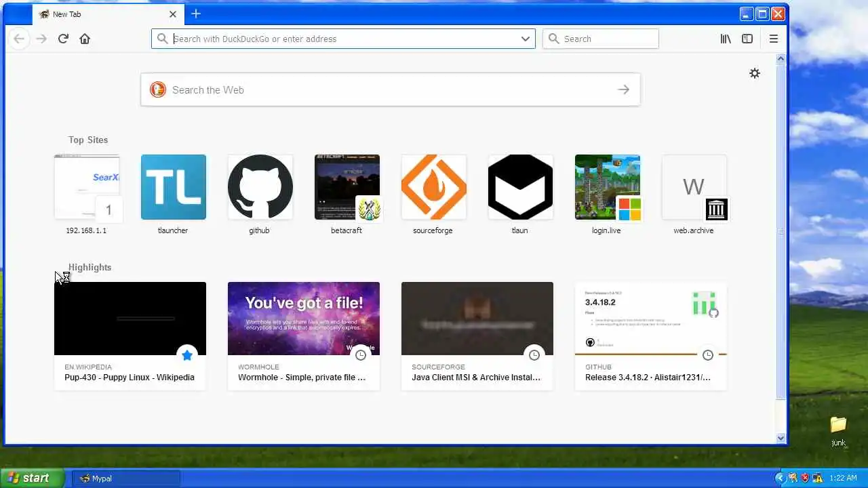Open Java Client MSI SourceForge highlight
The image size is (868, 488).
tap(477, 336)
